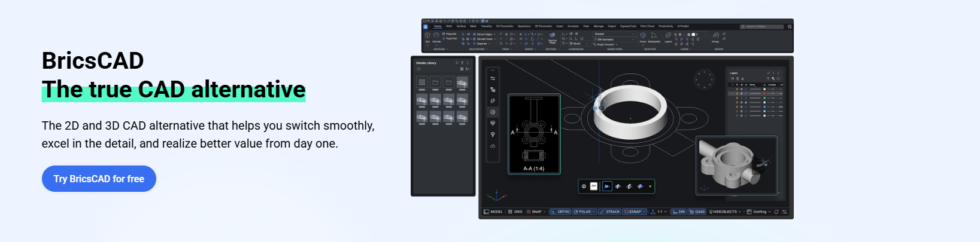The height and width of the screenshot is (242, 980).
Task: Open the AI Predict ribbon tab
Action: (x=683, y=26)
